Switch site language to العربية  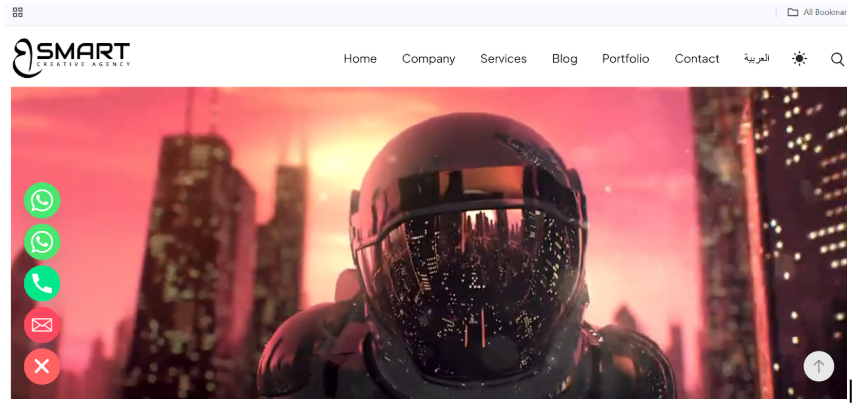pos(756,59)
